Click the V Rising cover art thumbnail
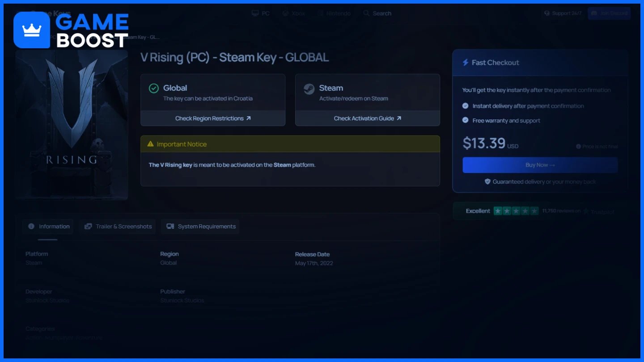The image size is (644, 362). 72,125
